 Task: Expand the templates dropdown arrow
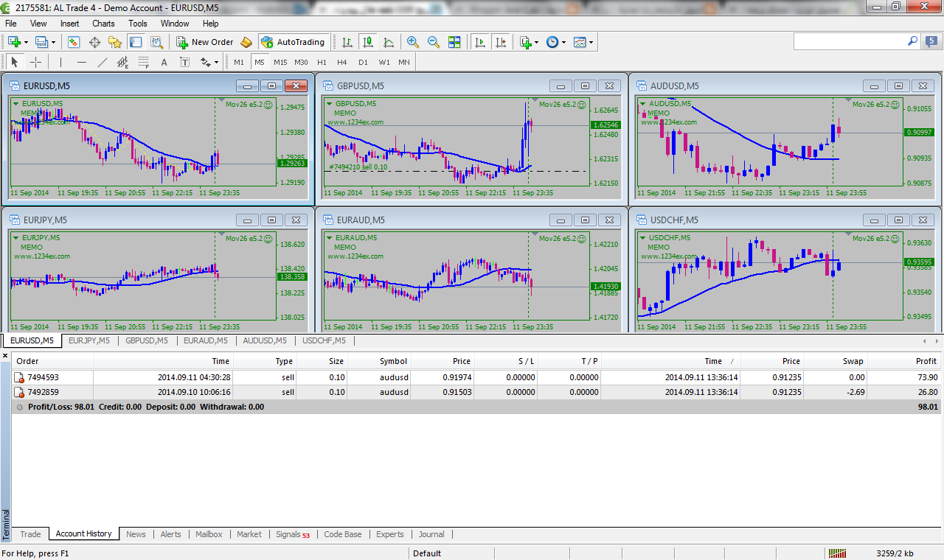click(x=591, y=42)
